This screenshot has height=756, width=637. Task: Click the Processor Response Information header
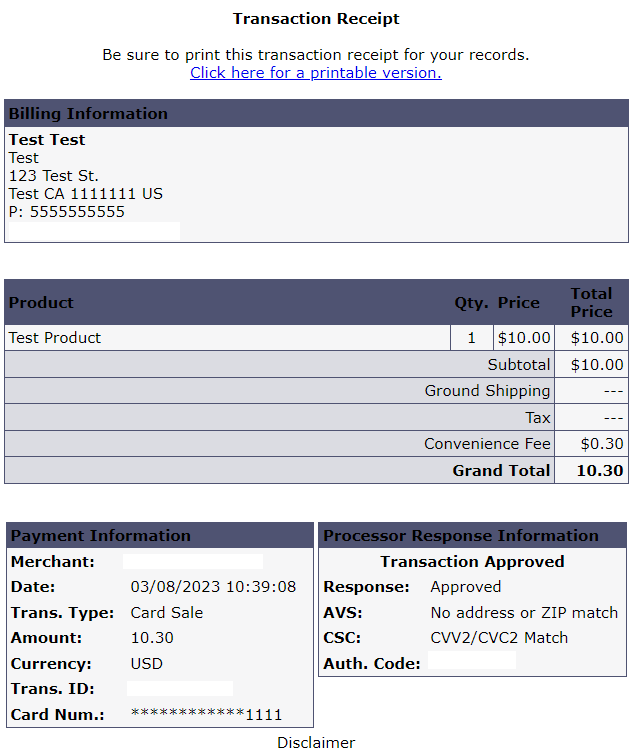[x=472, y=535]
